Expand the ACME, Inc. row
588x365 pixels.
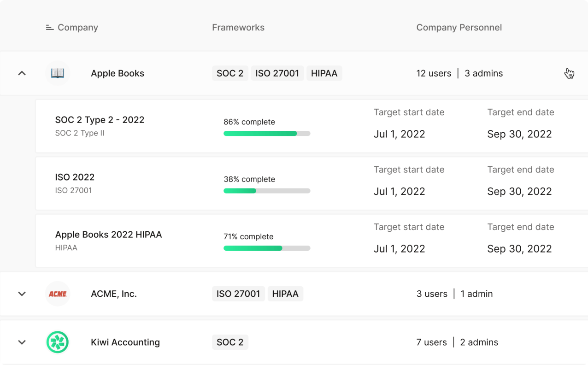[x=22, y=294]
